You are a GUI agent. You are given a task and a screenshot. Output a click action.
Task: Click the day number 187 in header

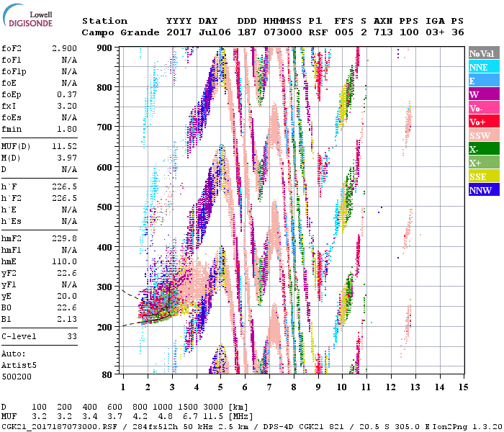(247, 32)
